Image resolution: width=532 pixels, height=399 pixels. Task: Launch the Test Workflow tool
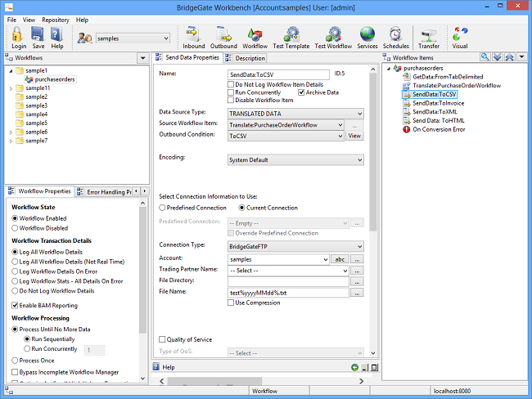[333, 38]
